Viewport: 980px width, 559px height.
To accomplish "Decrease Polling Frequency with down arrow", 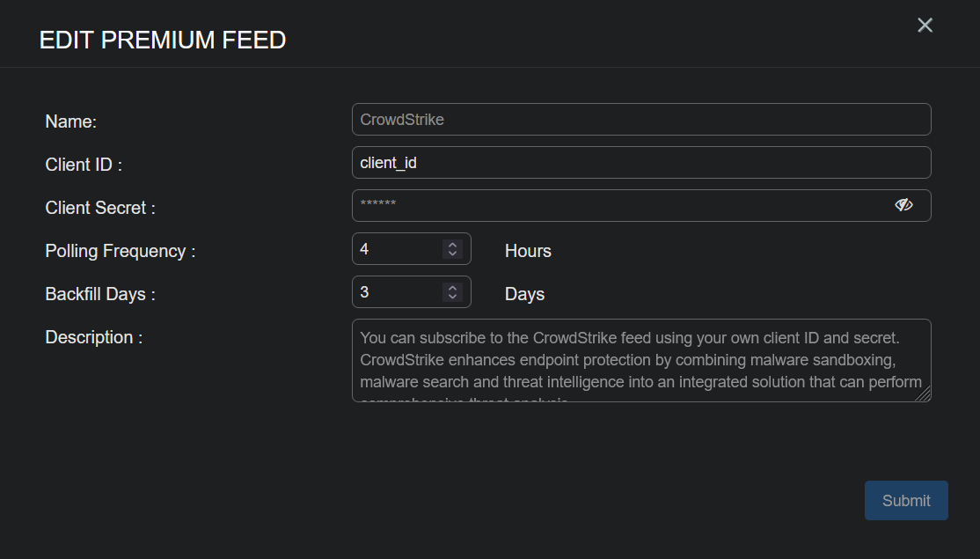I will click(452, 254).
